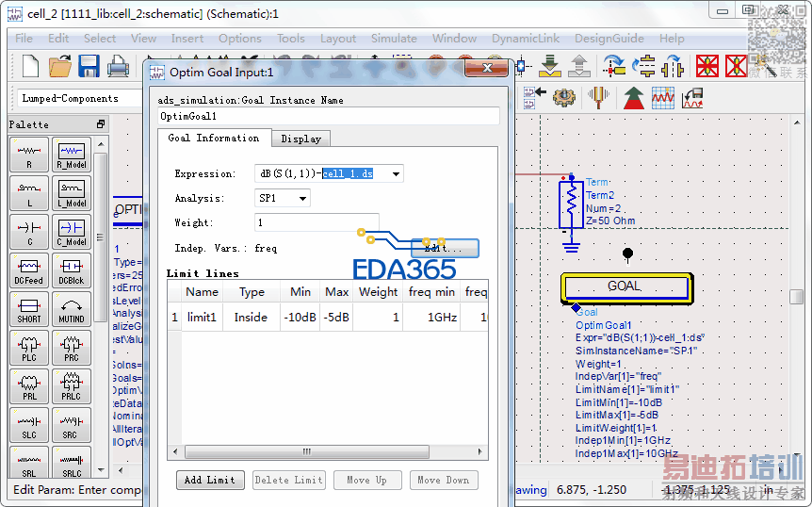Click the pop out of hierarchy up-arrow icon
The image size is (812, 507).
[x=579, y=66]
